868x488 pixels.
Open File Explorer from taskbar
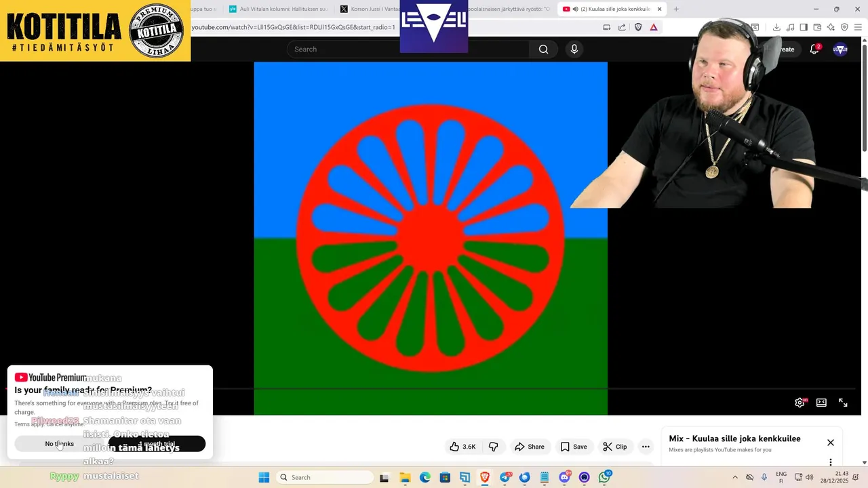(x=405, y=477)
